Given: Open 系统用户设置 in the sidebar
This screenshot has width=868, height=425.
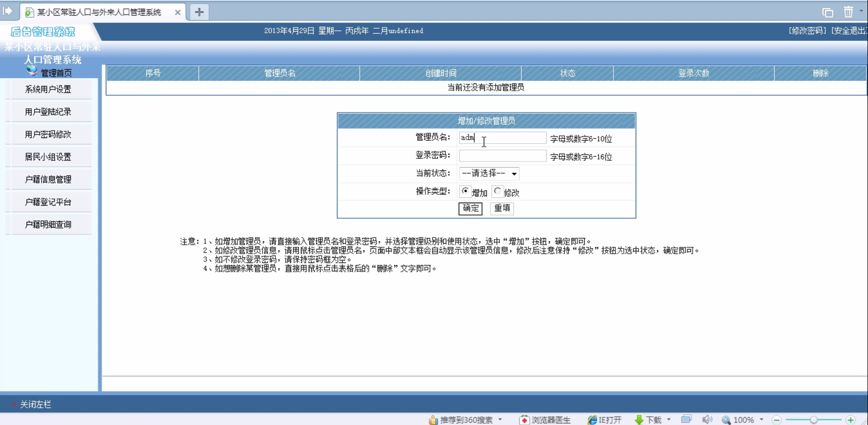Looking at the screenshot, I should point(48,89).
